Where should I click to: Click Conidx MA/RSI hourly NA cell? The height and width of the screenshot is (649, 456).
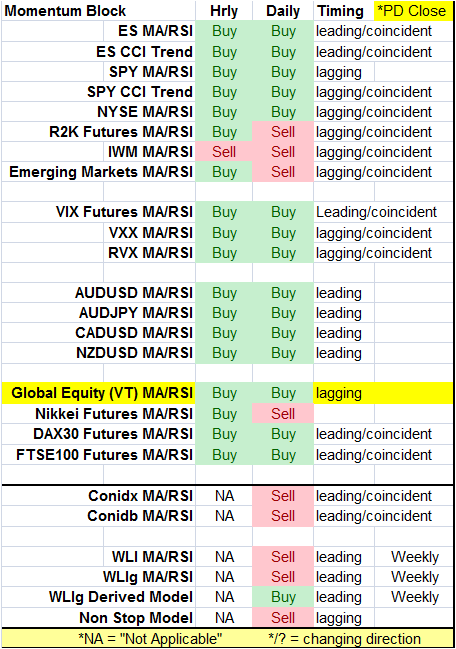pyautogui.click(x=224, y=496)
